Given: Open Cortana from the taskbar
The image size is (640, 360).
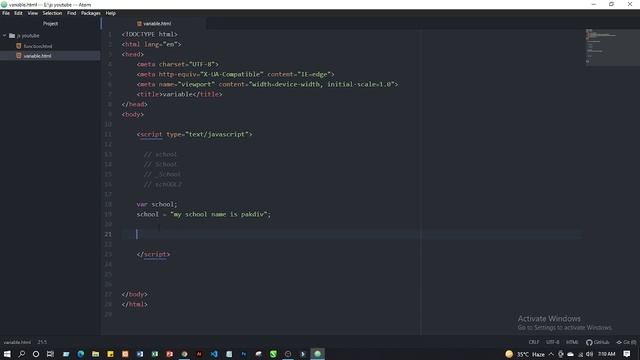Looking at the screenshot, I should coord(36,354).
